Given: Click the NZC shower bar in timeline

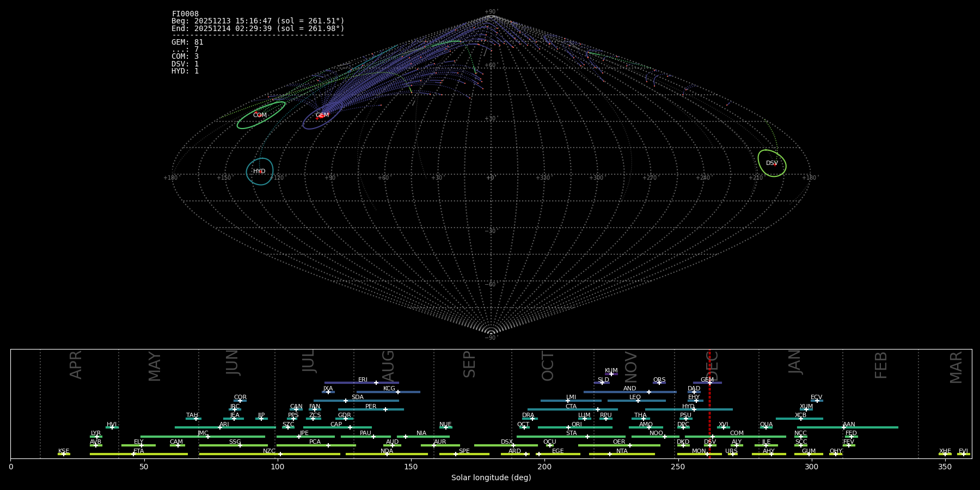Looking at the screenshot, I should [x=269, y=454].
